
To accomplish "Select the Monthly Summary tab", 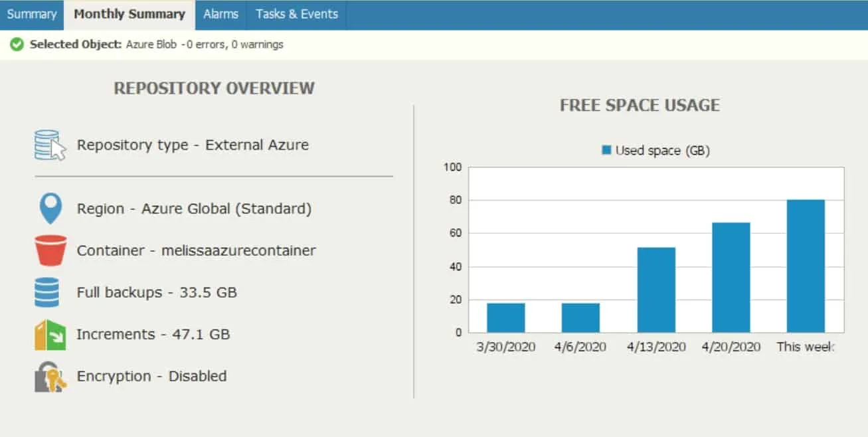I will [130, 14].
